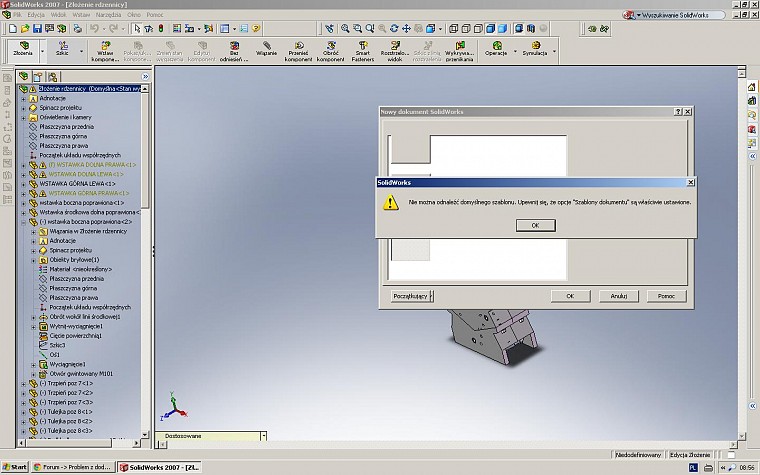Open the Symulacja dropdown arrow
Screen dimensions: 760x475
tap(554, 51)
